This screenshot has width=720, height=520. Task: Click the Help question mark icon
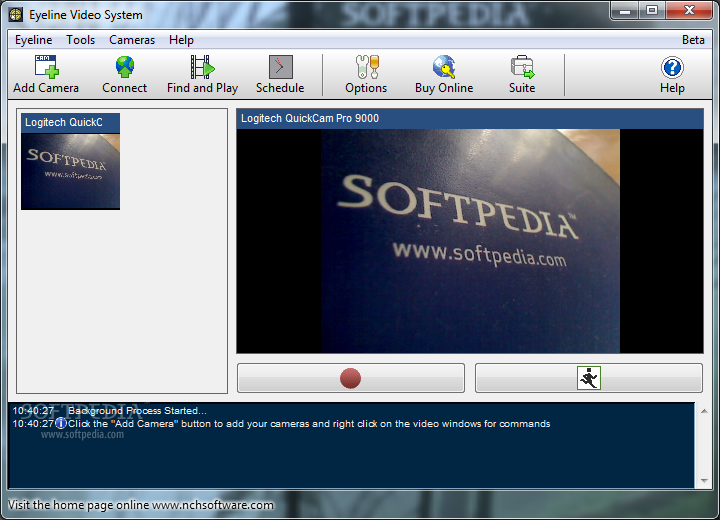[672, 67]
